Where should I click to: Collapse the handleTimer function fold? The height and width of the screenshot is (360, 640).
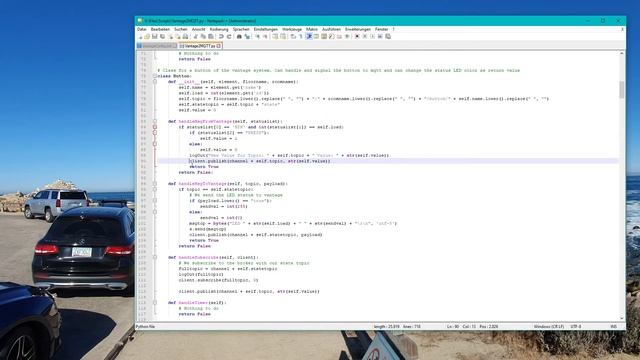point(155,302)
